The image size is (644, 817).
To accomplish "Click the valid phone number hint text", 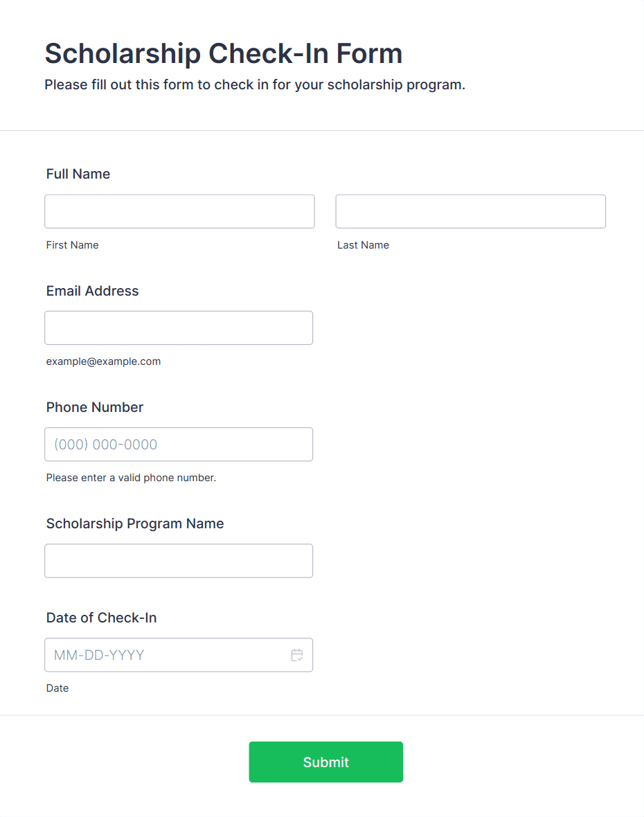I will pyautogui.click(x=131, y=478).
